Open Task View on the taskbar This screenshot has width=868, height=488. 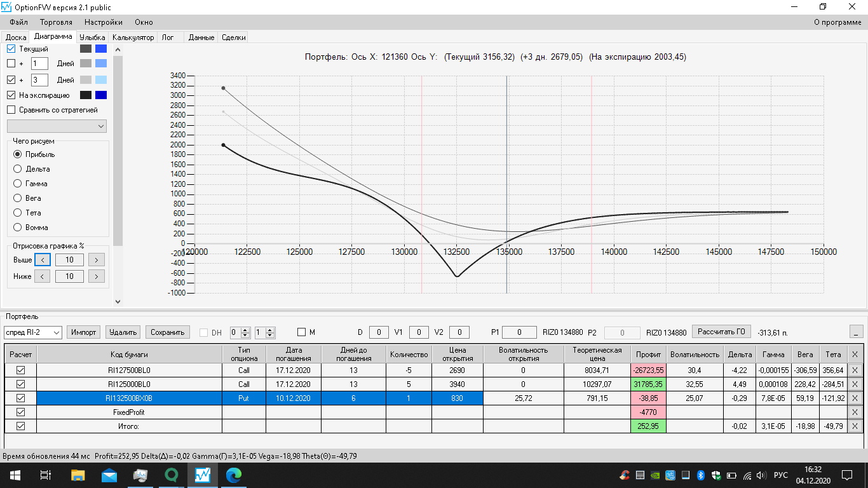tap(46, 475)
